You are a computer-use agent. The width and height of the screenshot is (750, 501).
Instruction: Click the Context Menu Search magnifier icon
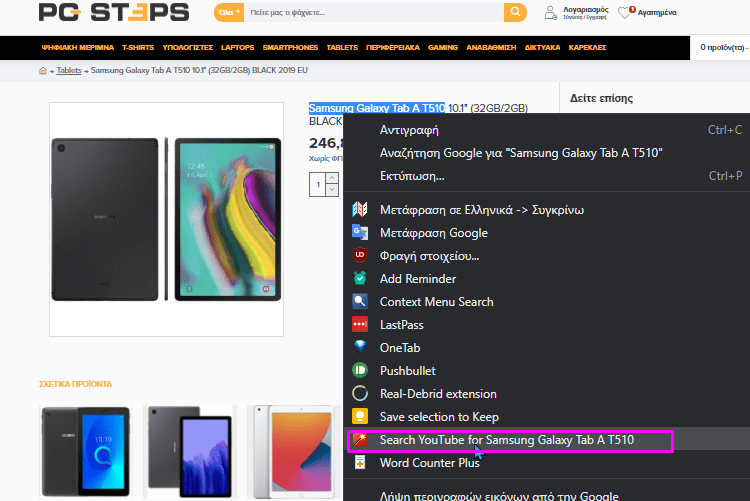pos(360,301)
